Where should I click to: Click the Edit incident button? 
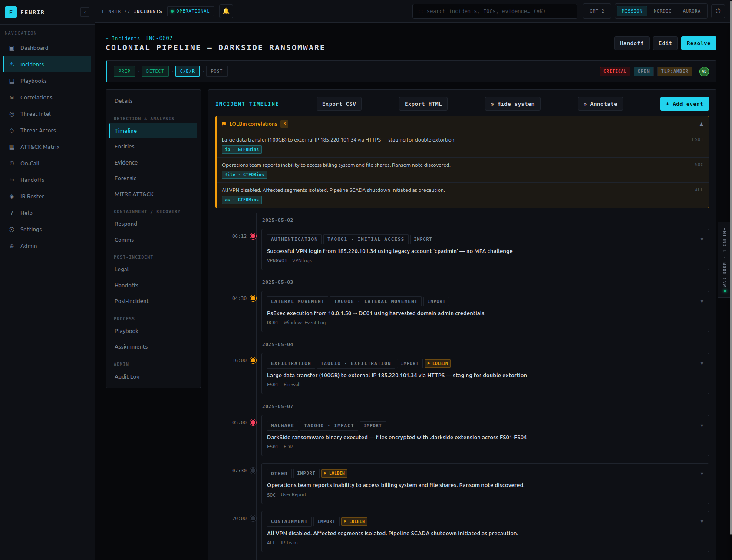[x=665, y=43]
